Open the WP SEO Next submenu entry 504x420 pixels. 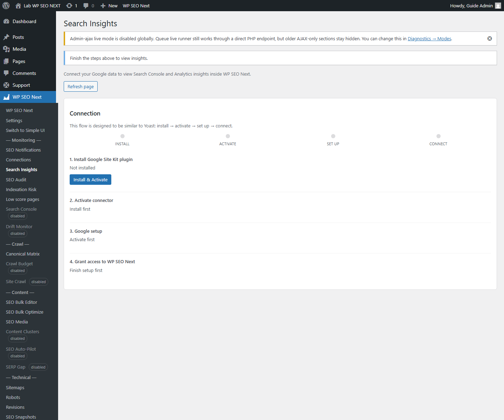point(19,110)
